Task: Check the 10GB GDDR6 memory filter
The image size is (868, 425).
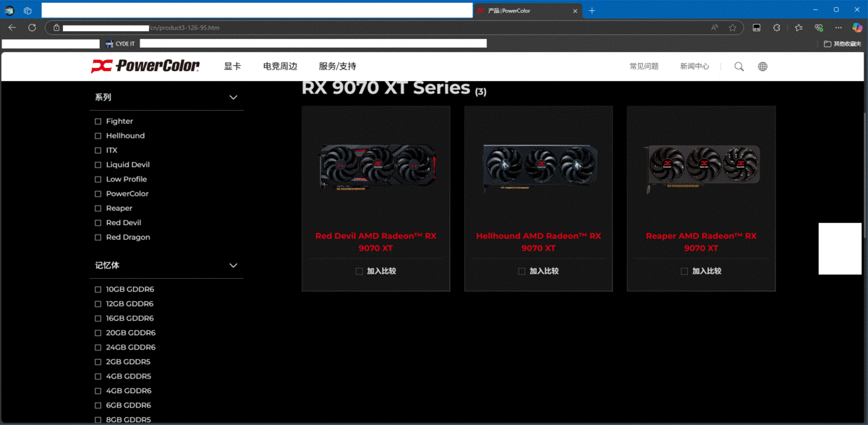Action: tap(98, 290)
